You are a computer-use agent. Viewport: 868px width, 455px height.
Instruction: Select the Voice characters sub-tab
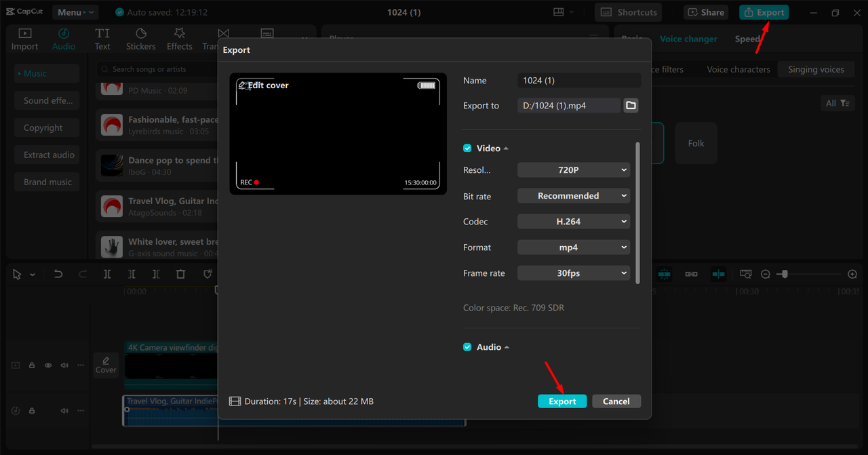coord(738,69)
